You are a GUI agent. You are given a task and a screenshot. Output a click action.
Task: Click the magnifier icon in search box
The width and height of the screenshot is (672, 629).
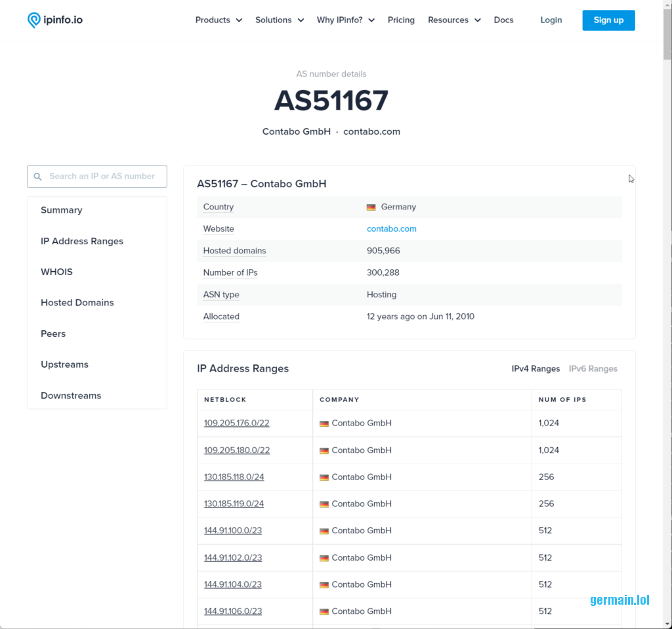(x=38, y=177)
